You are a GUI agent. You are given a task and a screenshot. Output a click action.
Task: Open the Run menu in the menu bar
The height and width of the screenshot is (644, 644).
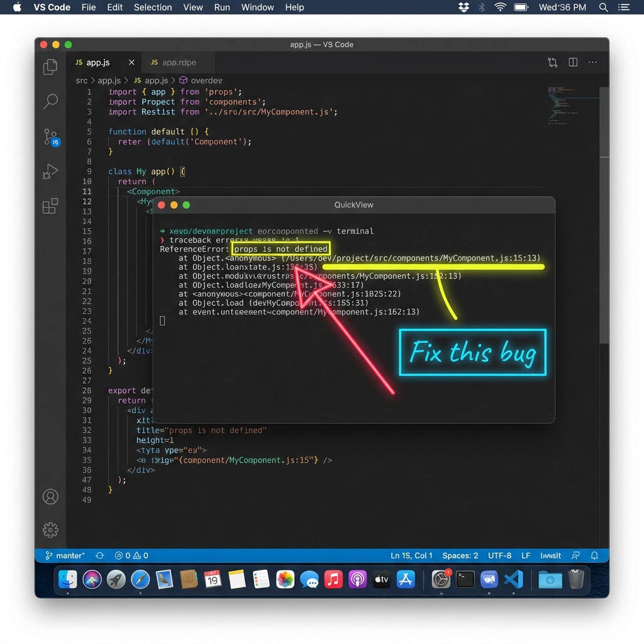222,8
